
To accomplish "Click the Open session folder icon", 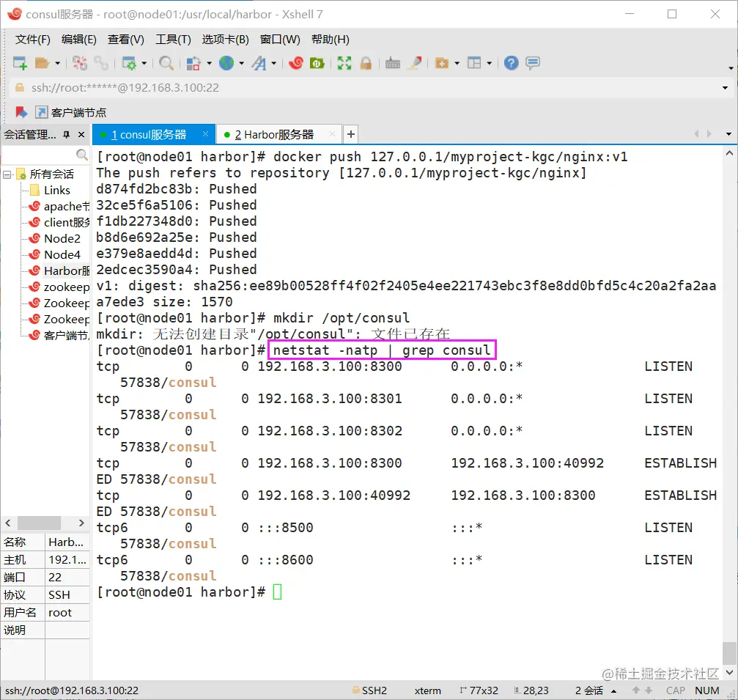I will pyautogui.click(x=43, y=62).
